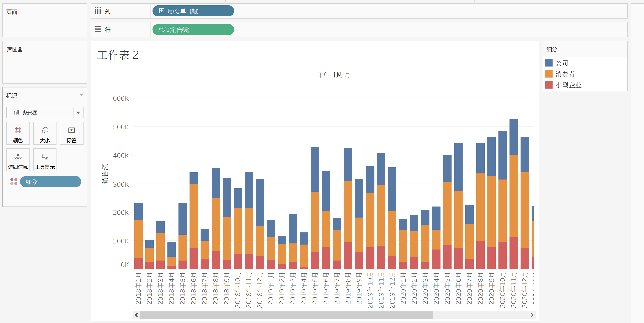Open the 标记 card menu arrow
Screen dimensions: 644x323
point(81,95)
